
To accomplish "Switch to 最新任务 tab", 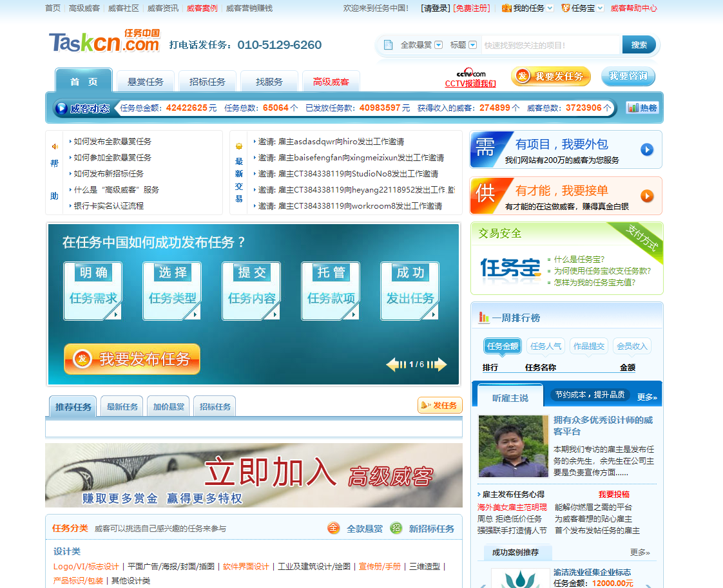I will coord(122,406).
